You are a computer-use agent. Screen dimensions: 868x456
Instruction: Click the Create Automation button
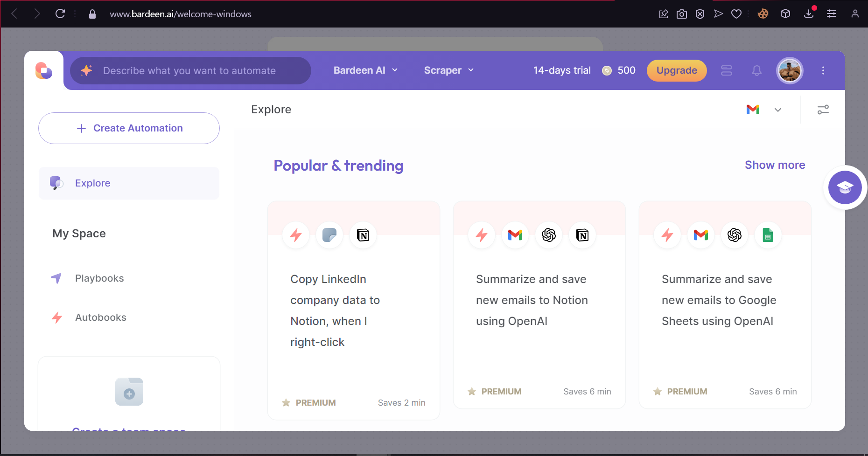coord(129,128)
